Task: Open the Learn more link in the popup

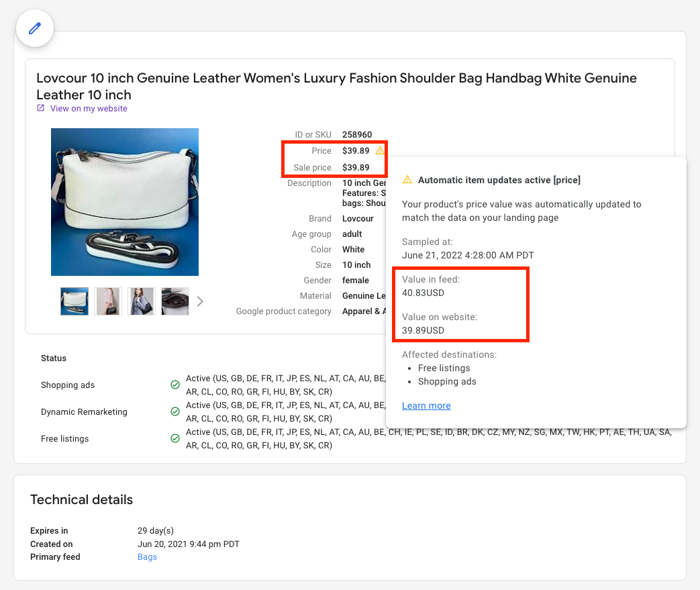Action: click(426, 405)
